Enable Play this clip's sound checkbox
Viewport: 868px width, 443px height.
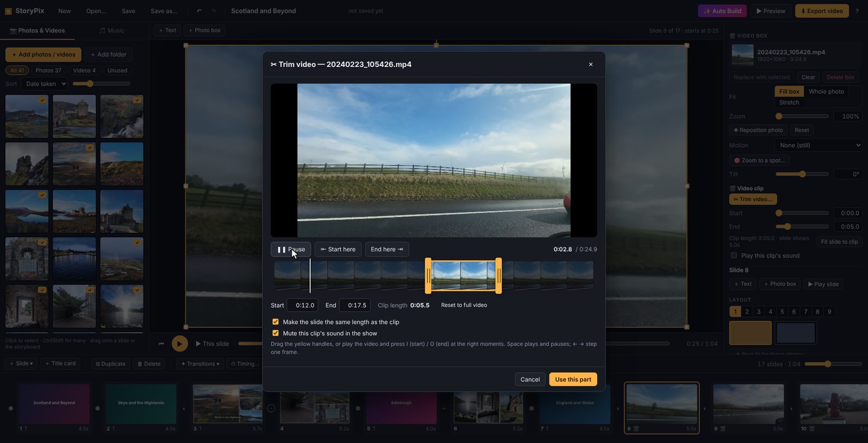pos(734,255)
